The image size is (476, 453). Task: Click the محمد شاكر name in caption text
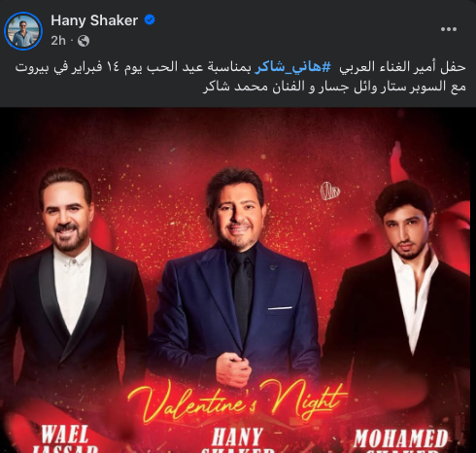click(236, 87)
